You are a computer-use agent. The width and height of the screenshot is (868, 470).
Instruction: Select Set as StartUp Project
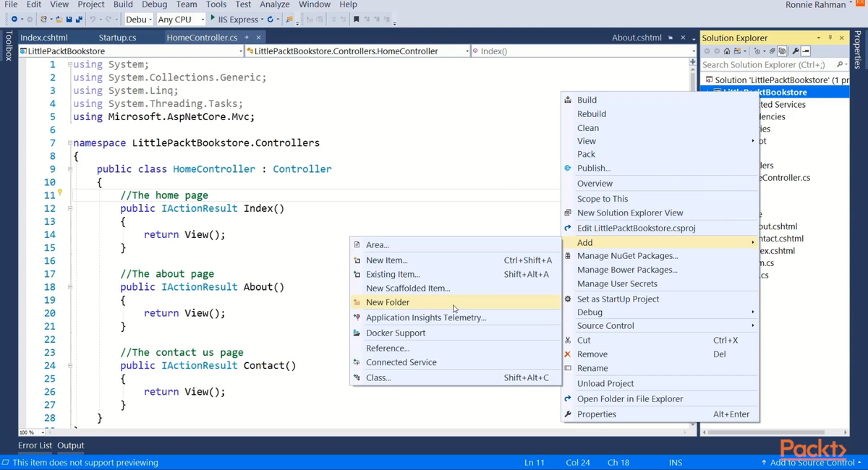[660, 299]
